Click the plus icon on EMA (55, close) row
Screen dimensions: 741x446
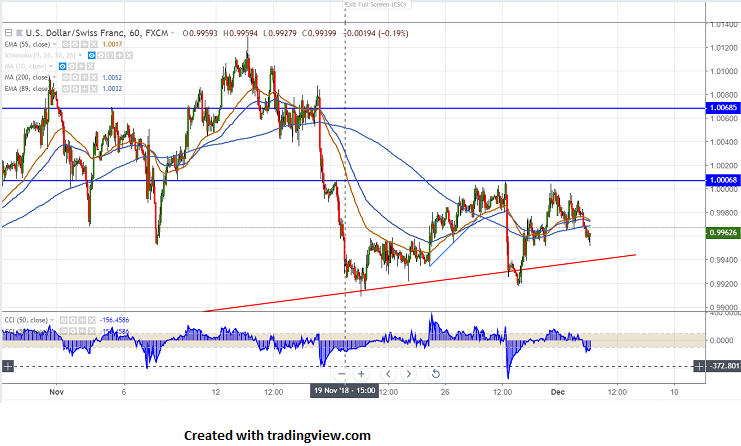coord(84,44)
